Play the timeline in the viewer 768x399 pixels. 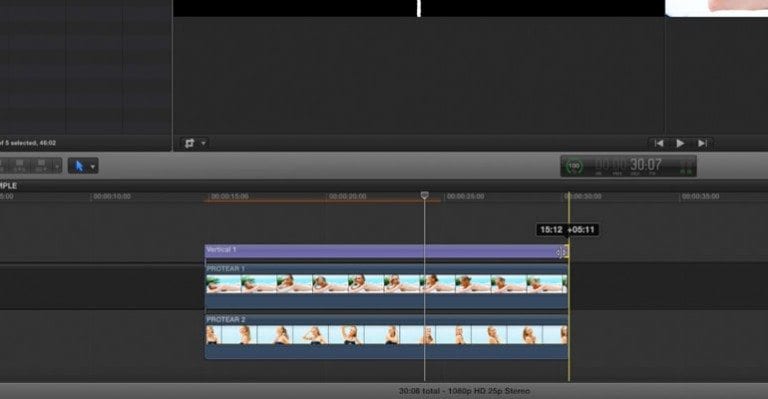(680, 143)
